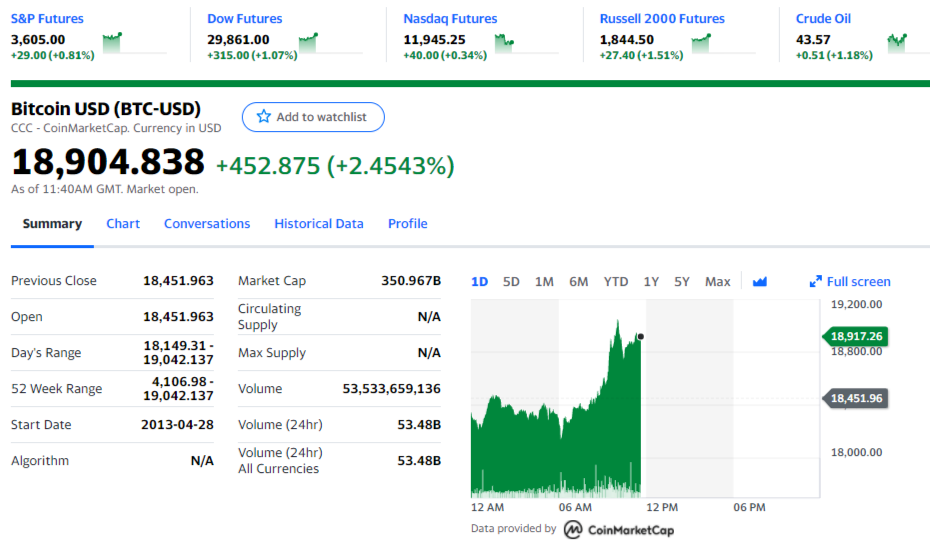Click the Market Cap value 350.967B
Viewport: 930px width, 545px height.
tap(411, 281)
